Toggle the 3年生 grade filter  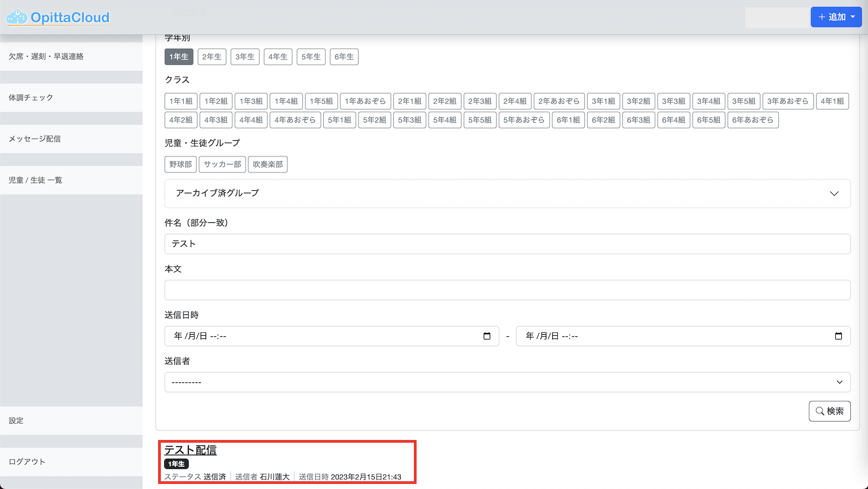click(245, 57)
